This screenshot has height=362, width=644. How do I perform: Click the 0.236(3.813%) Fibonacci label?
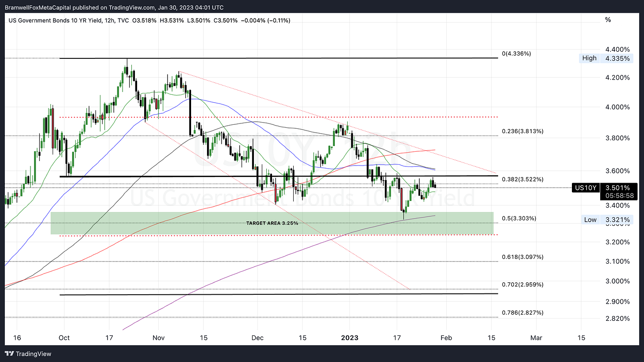(522, 131)
